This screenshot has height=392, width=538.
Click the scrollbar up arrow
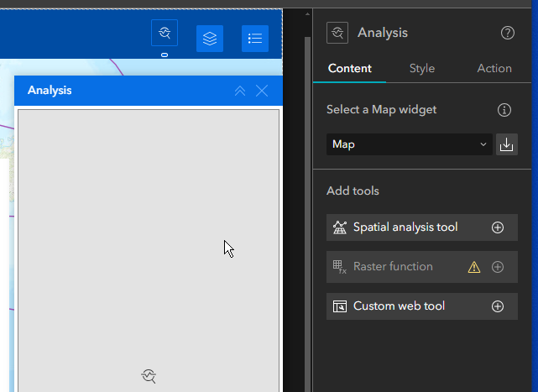click(307, 14)
